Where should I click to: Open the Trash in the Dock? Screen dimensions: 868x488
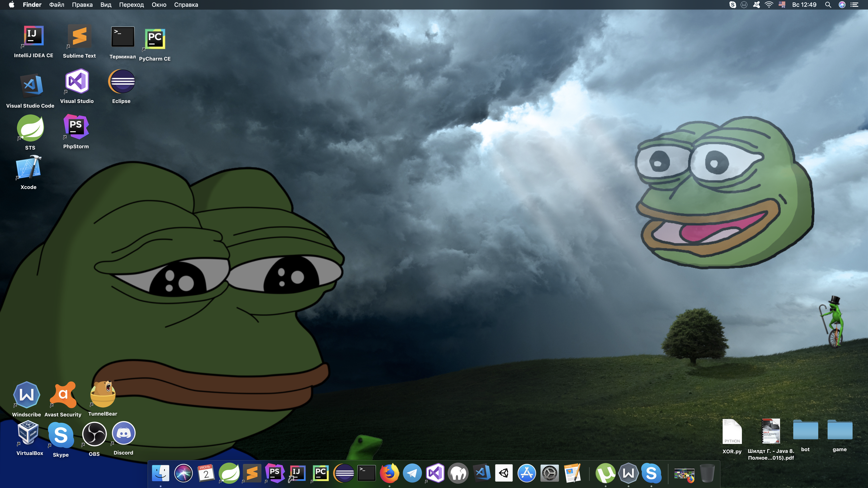click(707, 473)
